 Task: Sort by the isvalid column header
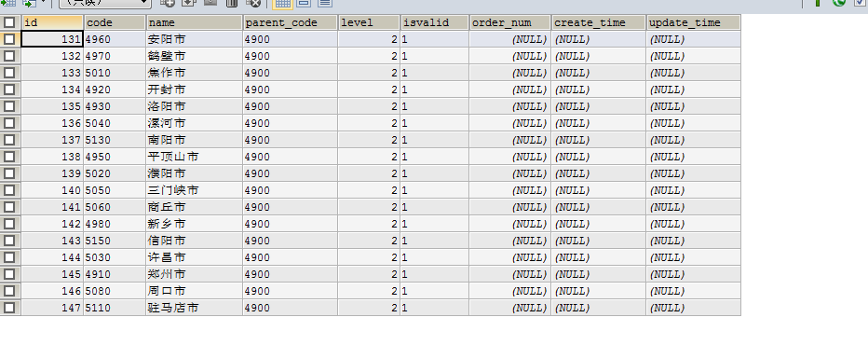pyautogui.click(x=435, y=22)
